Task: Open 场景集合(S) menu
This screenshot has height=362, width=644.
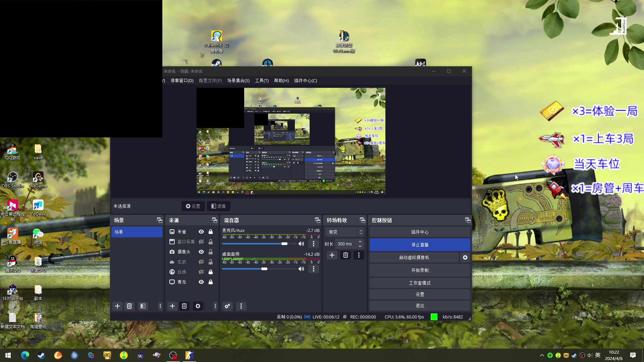Action: point(238,80)
